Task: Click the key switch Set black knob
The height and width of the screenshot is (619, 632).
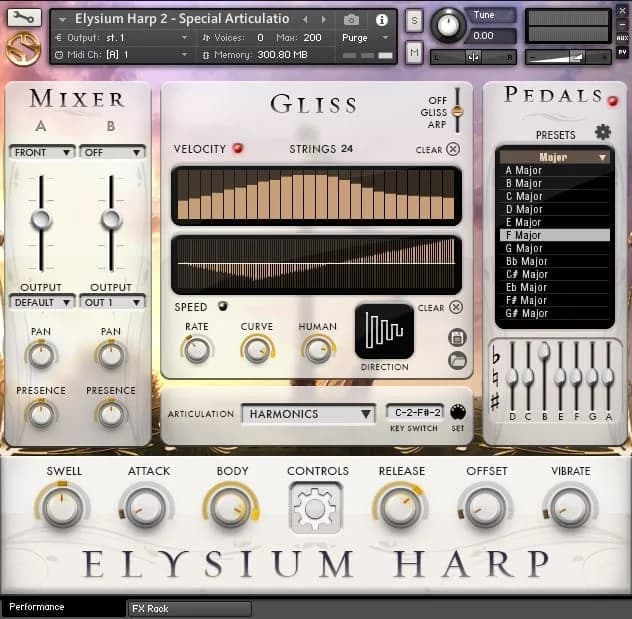Action: coord(457,412)
